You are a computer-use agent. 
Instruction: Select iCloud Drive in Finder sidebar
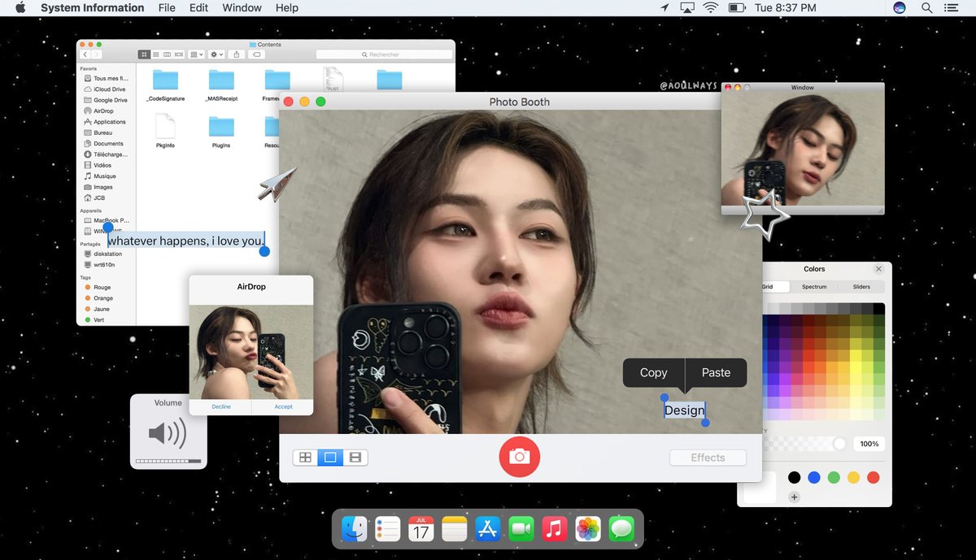(x=103, y=89)
